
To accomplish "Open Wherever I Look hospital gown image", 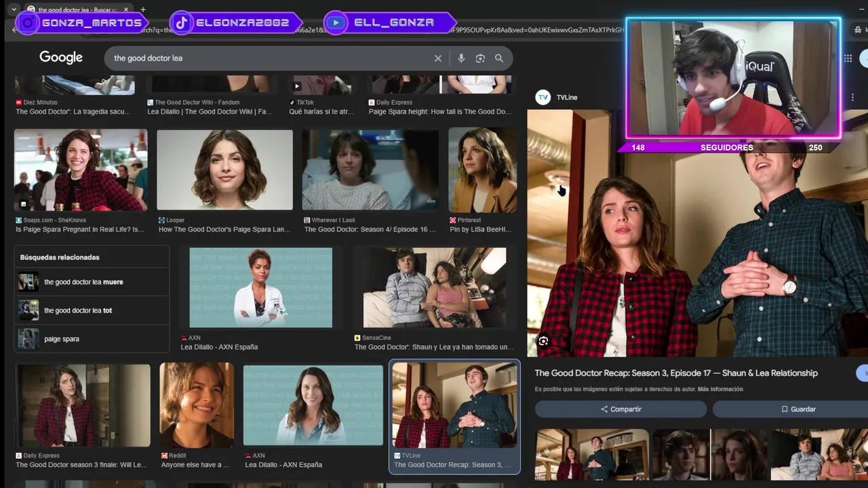I will coord(370,169).
